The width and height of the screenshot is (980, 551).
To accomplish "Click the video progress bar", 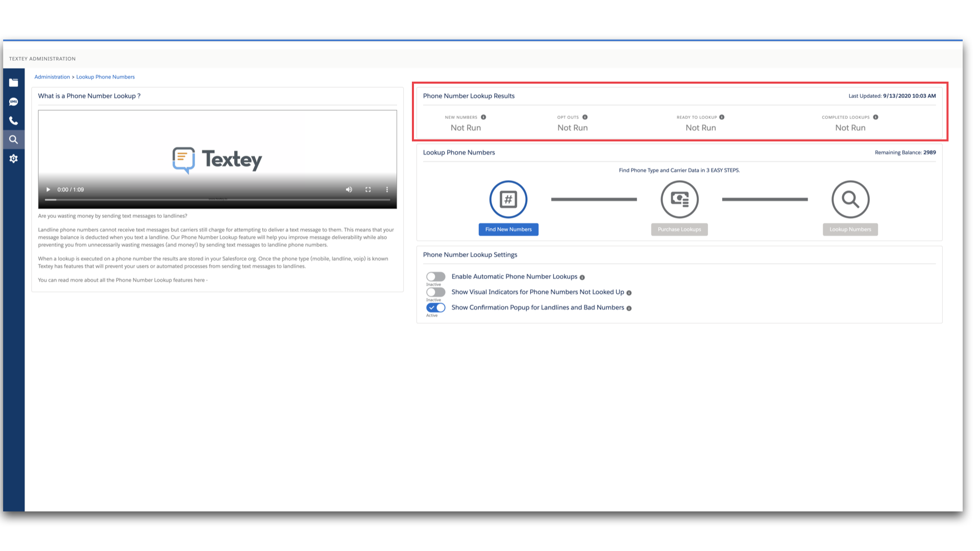I will point(217,199).
